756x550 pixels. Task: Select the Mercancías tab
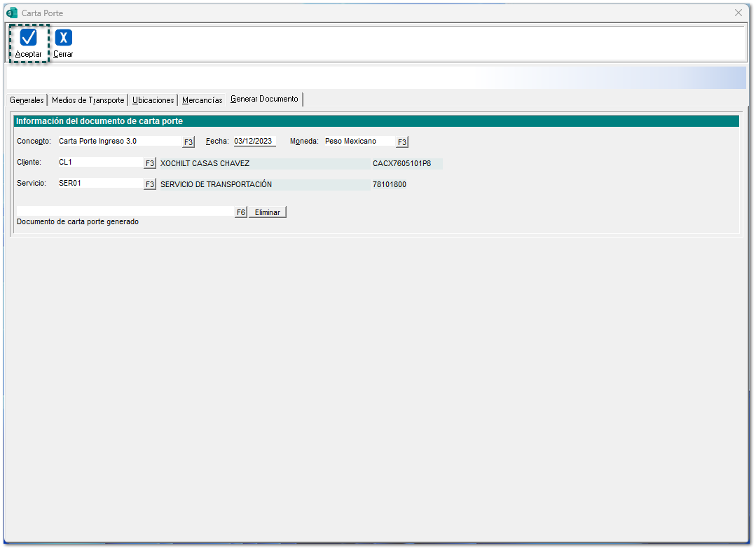point(202,100)
